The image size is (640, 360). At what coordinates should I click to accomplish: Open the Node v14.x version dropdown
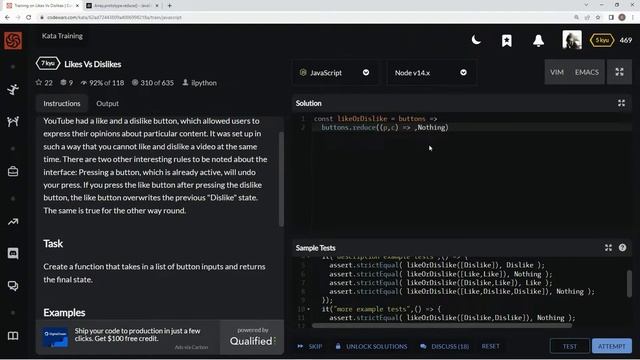431,73
